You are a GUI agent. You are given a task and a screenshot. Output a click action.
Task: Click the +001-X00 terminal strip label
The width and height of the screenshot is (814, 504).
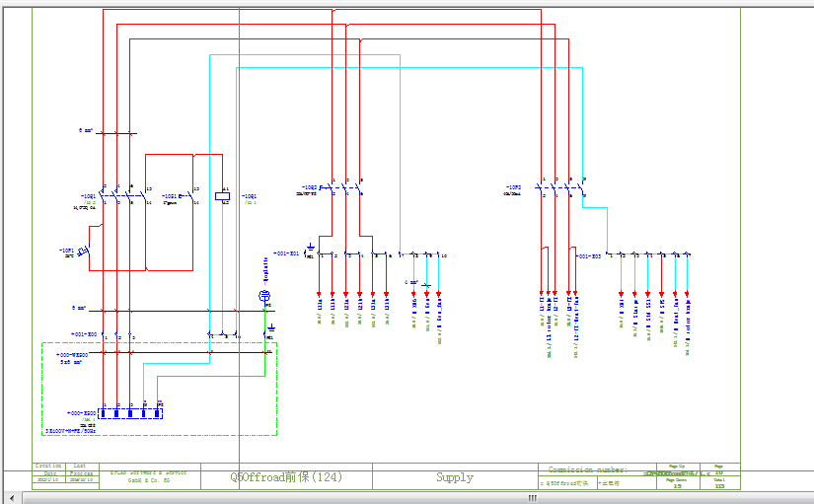84,333
